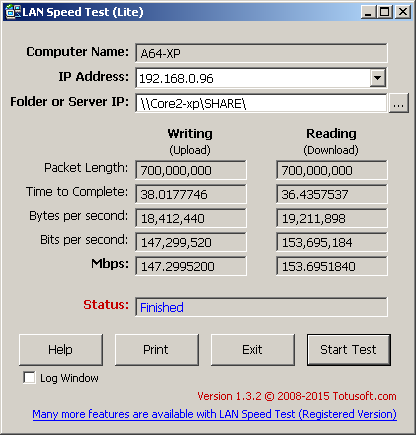Click Writing bytes per second 18,412,440

click(191, 218)
